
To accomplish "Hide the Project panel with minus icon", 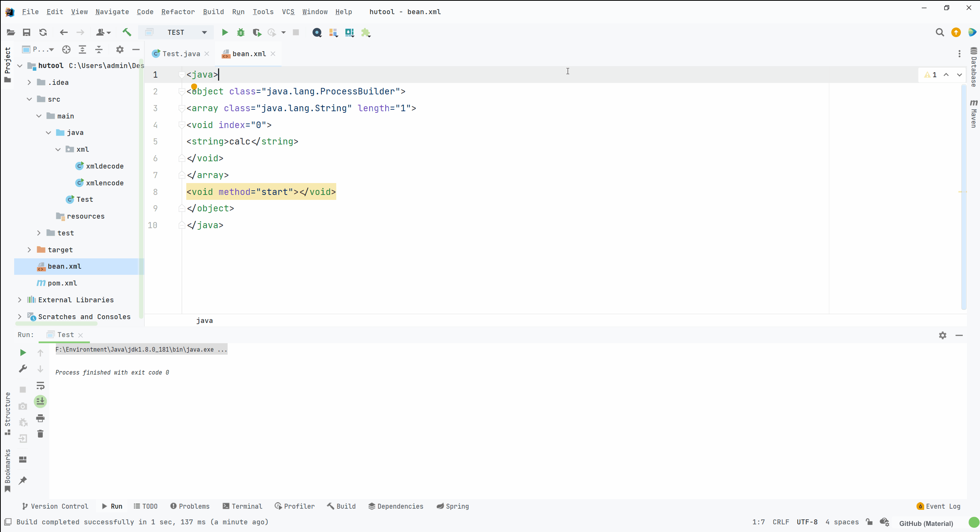I will [x=136, y=49].
